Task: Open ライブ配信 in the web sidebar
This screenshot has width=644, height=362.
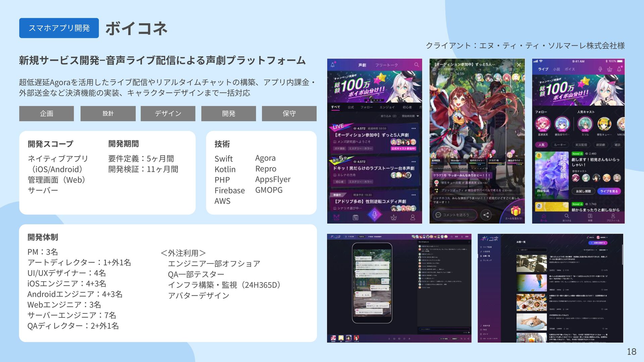Action: [x=486, y=247]
